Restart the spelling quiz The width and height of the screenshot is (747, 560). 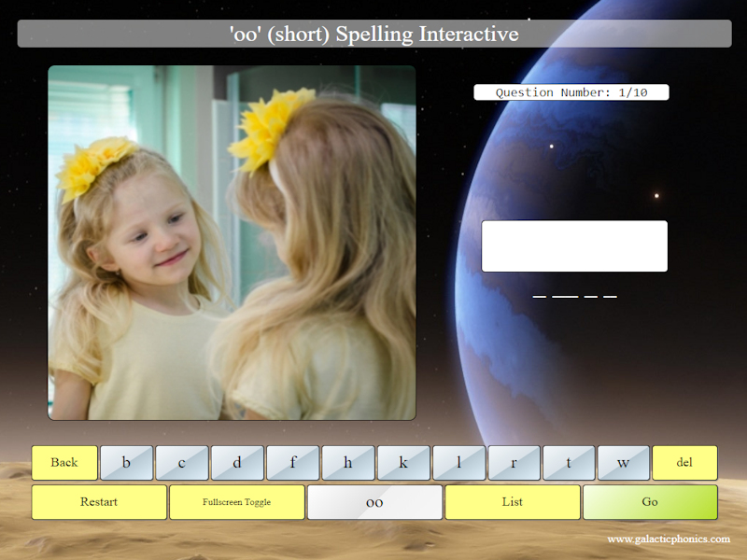pyautogui.click(x=98, y=502)
